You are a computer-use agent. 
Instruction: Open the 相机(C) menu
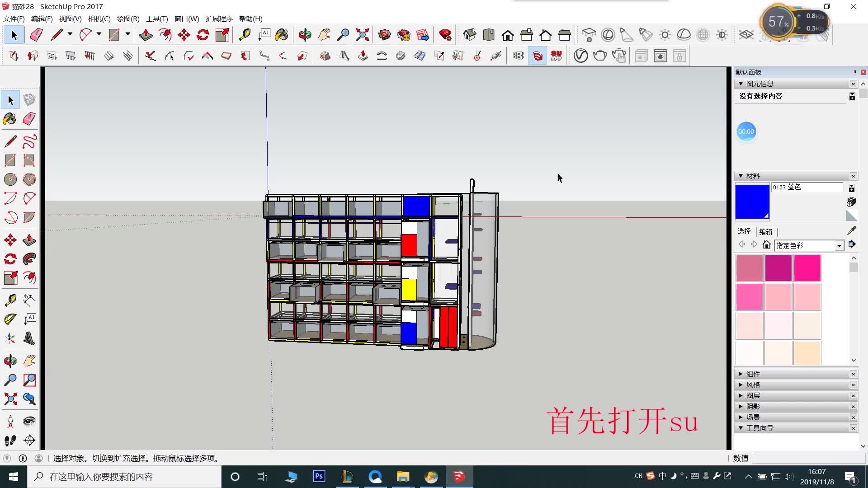(x=99, y=19)
